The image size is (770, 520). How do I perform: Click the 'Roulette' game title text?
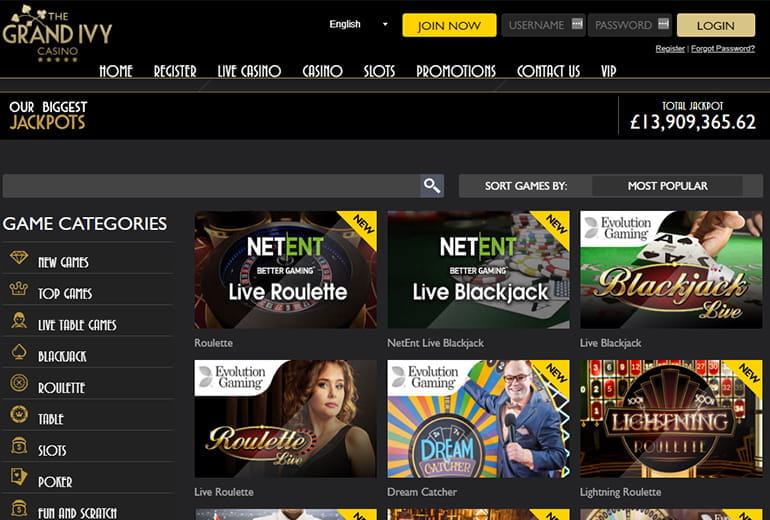tap(214, 343)
